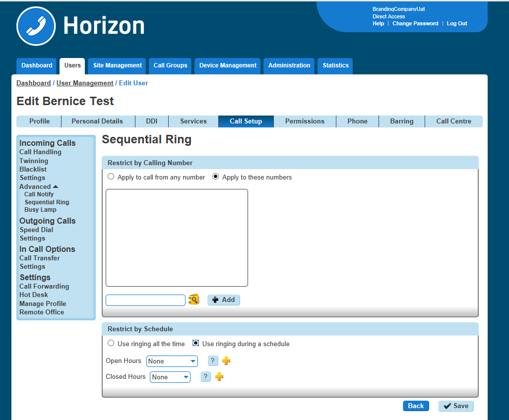This screenshot has width=509, height=420.
Task: Click the Help link in header
Action: [x=378, y=23]
